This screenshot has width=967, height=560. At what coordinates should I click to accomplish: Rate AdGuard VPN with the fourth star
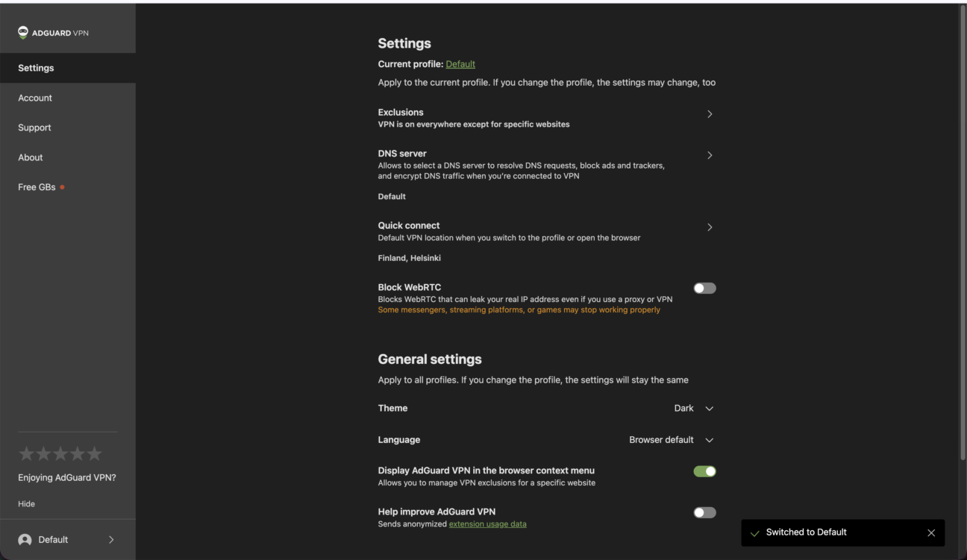coord(78,453)
